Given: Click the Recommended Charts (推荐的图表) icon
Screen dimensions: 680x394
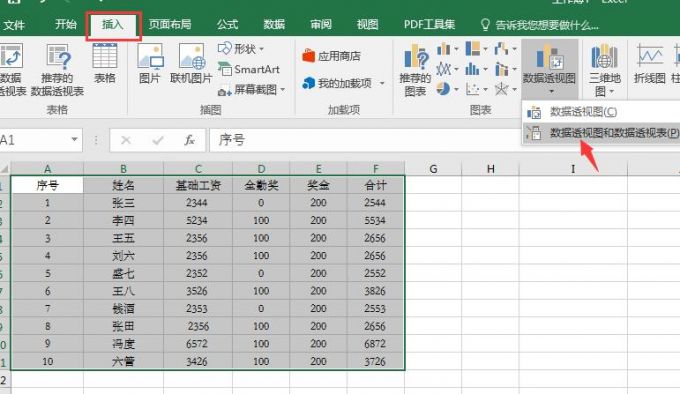Looking at the screenshot, I should [415, 56].
